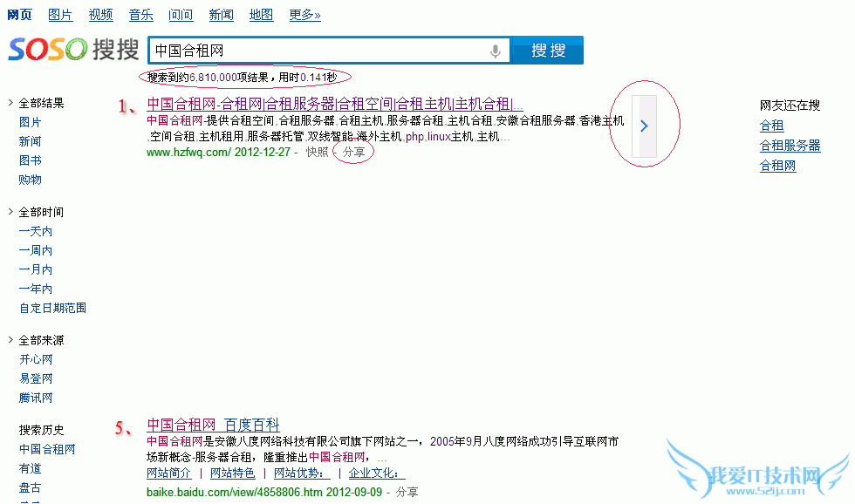Screen dimensions: 855x504
Task: Open the 问问 tab
Action: [181, 15]
